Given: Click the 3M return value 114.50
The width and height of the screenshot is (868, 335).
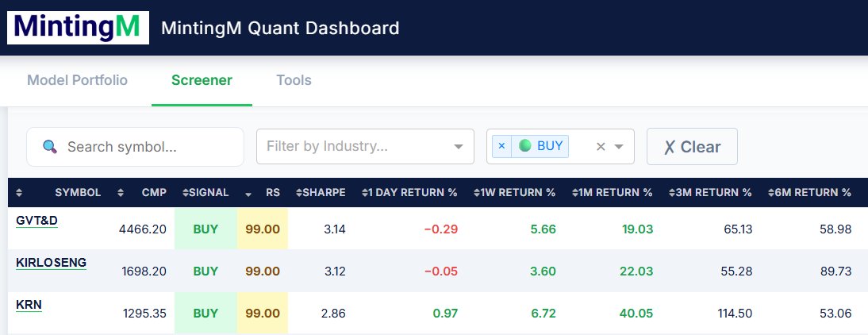Looking at the screenshot, I should coord(735,314).
